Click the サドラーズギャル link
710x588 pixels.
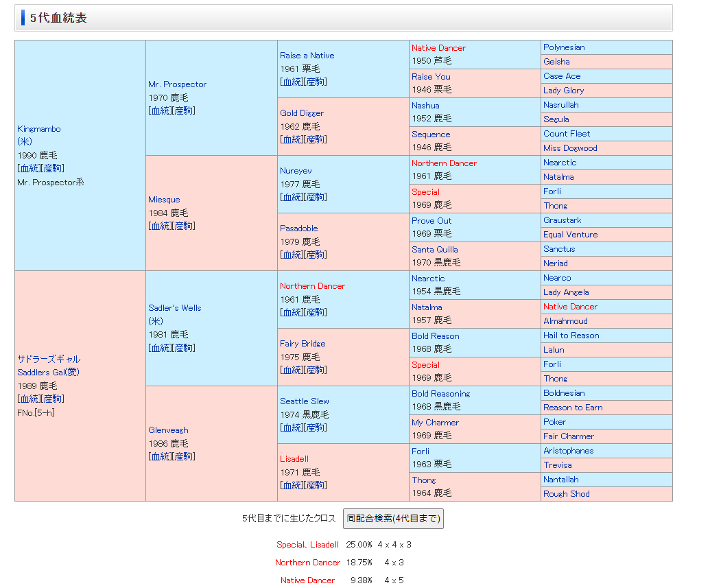48,360
